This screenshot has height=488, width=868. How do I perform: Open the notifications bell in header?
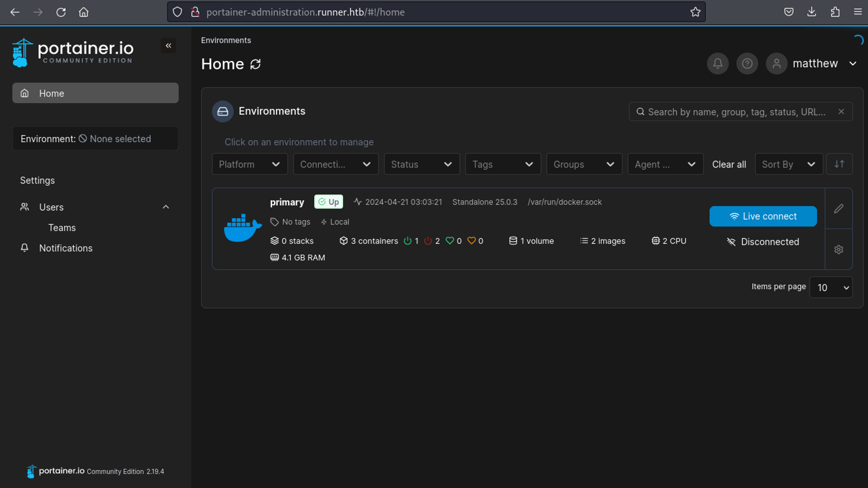tap(717, 64)
